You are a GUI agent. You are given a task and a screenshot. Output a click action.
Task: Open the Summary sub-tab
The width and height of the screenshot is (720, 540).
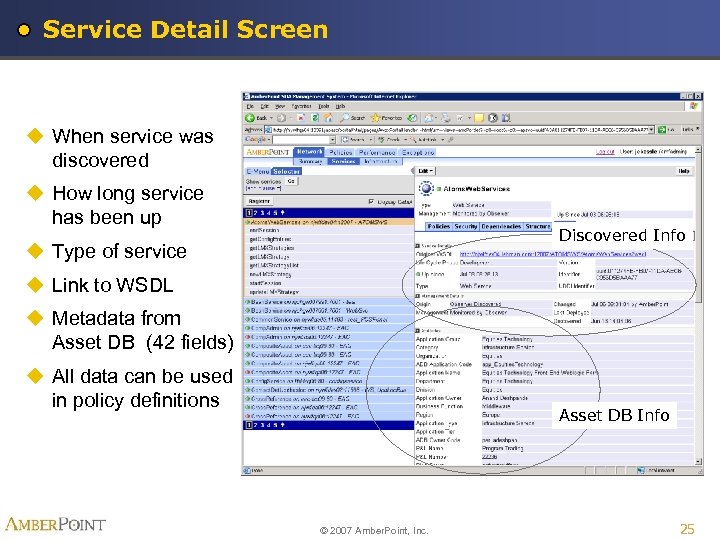tap(311, 161)
